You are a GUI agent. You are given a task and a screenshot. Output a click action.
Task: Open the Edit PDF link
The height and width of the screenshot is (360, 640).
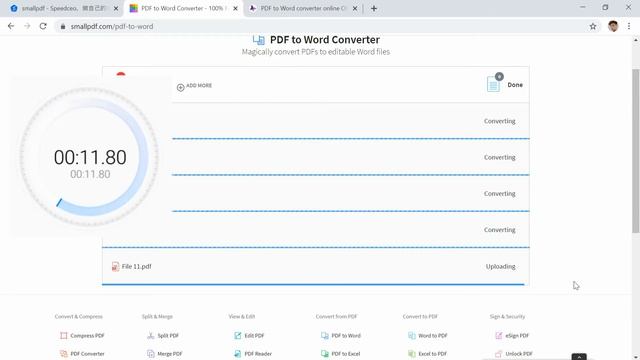(x=254, y=336)
